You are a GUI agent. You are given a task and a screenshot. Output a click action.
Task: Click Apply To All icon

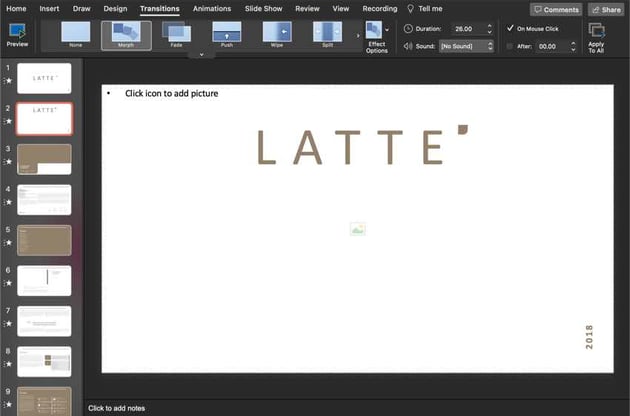click(596, 32)
